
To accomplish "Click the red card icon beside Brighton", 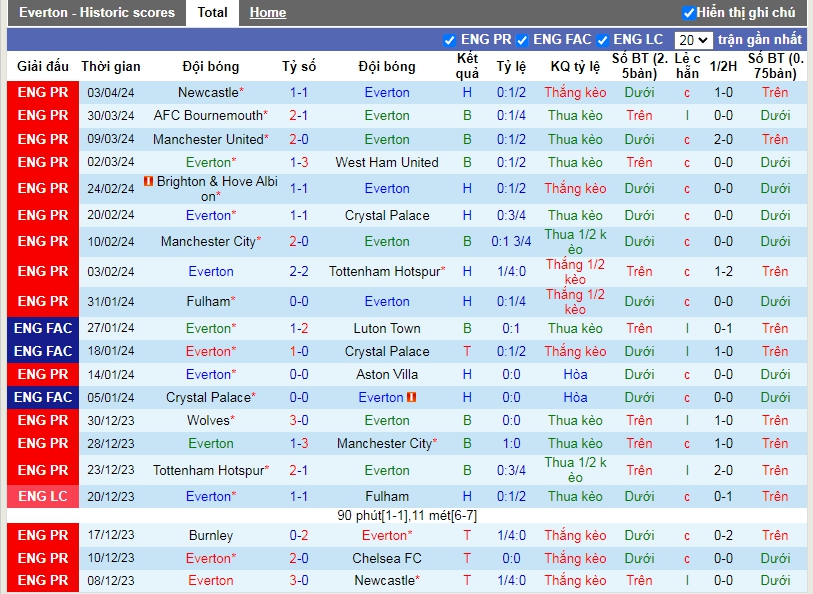I will click(148, 182).
